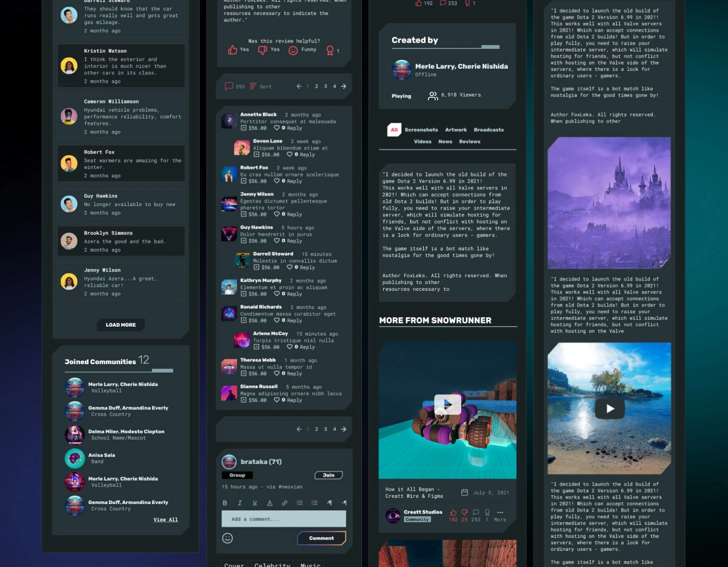Image resolution: width=728 pixels, height=567 pixels.
Task: Select page 4 in pagination beside Sort
Action: 334,86
